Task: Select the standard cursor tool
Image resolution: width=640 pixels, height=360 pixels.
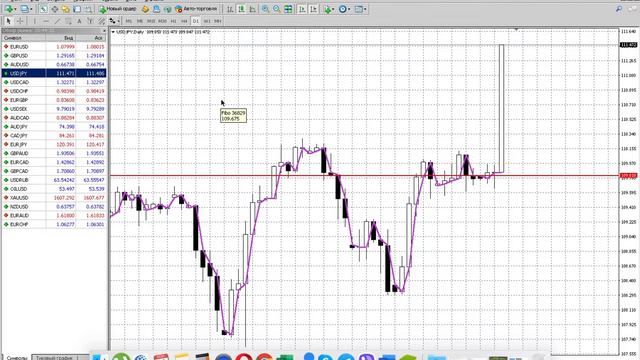Action: (x=8, y=21)
